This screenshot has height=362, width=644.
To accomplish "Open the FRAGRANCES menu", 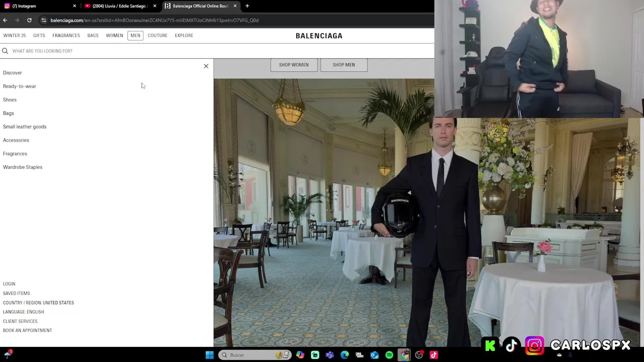I will [x=66, y=36].
